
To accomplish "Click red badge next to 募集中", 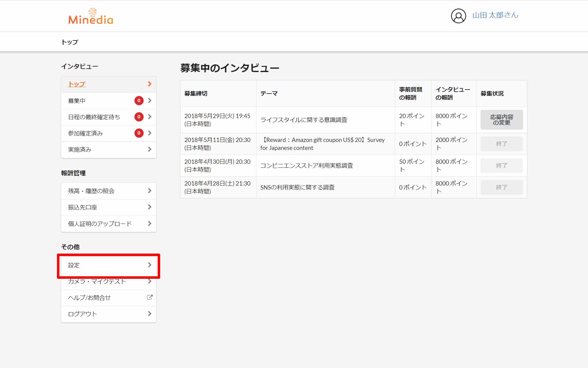I will [139, 101].
